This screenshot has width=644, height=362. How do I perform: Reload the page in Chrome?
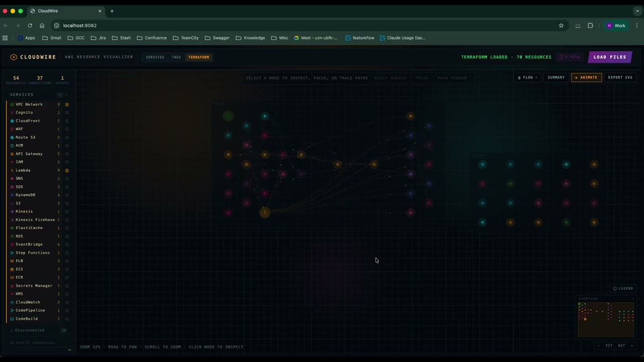(x=30, y=26)
